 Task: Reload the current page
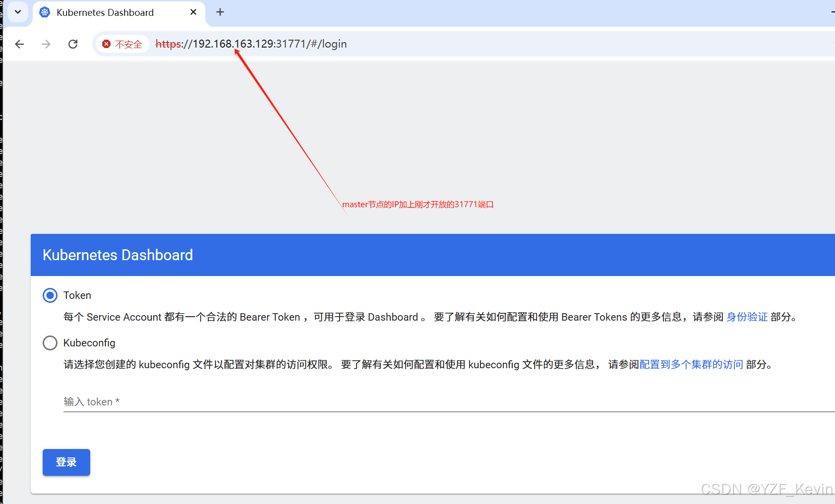(73, 44)
